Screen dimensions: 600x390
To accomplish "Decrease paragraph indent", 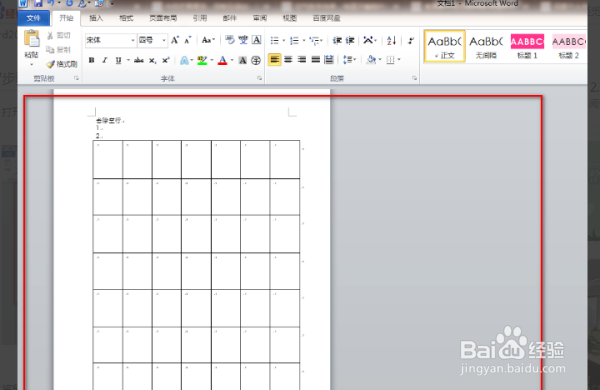I will click(337, 40).
